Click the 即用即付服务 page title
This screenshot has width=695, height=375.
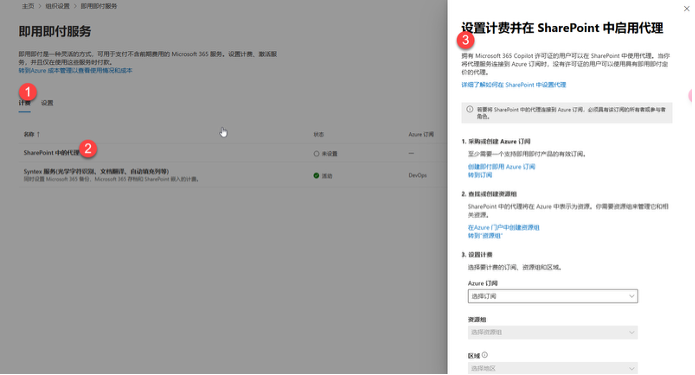55,31
